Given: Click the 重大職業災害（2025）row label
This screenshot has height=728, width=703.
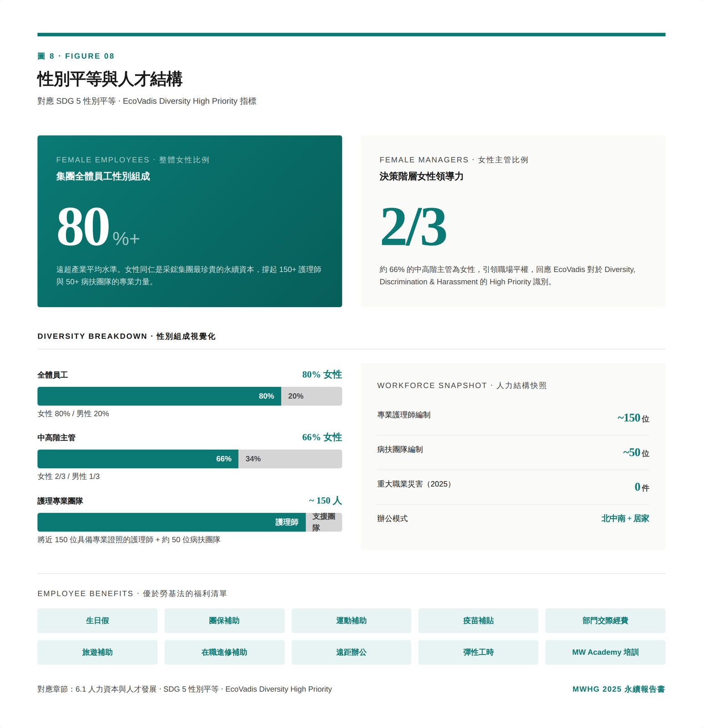Looking at the screenshot, I should (x=416, y=484).
